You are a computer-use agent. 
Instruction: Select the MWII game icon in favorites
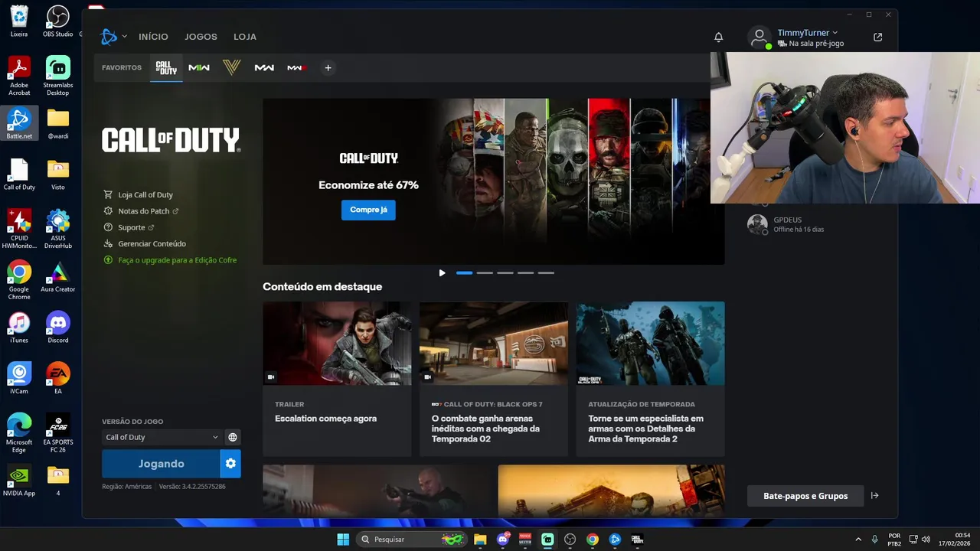[x=199, y=67]
